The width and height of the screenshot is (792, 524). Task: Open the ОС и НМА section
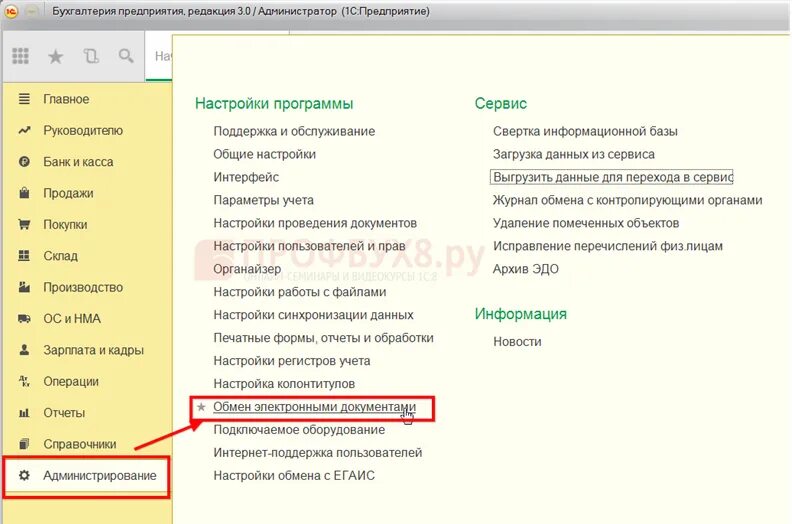coord(72,318)
